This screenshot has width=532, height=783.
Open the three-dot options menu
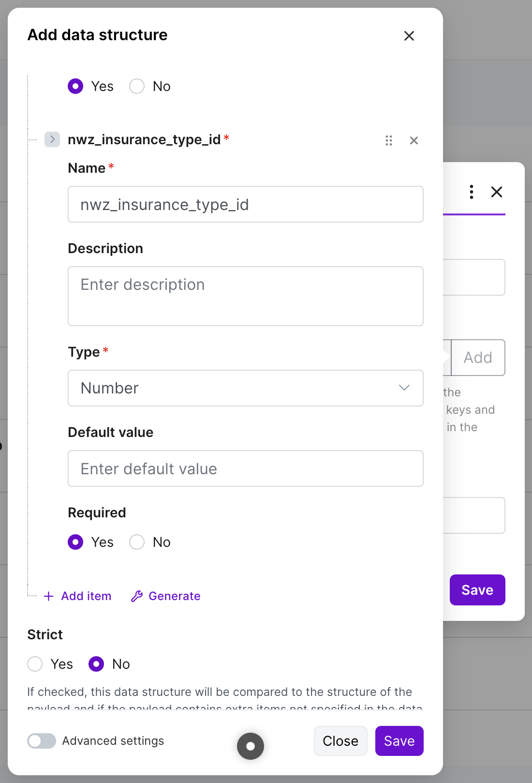point(472,192)
